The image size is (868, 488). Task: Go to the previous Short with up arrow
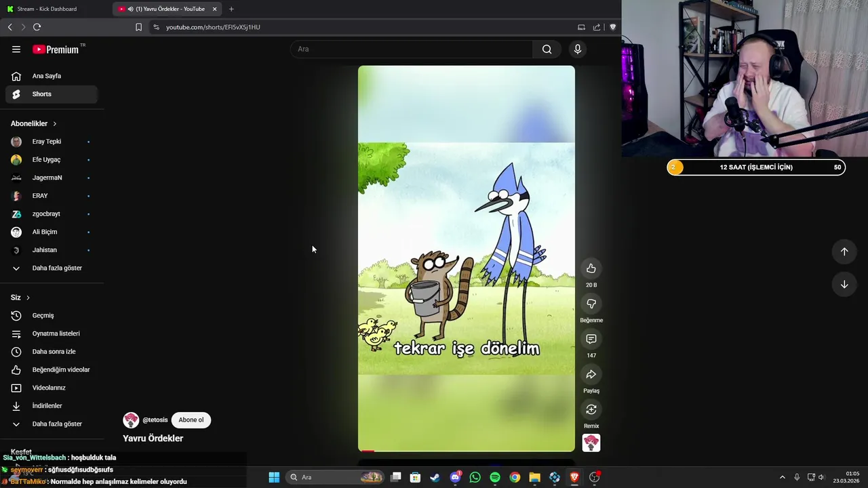coord(844,251)
